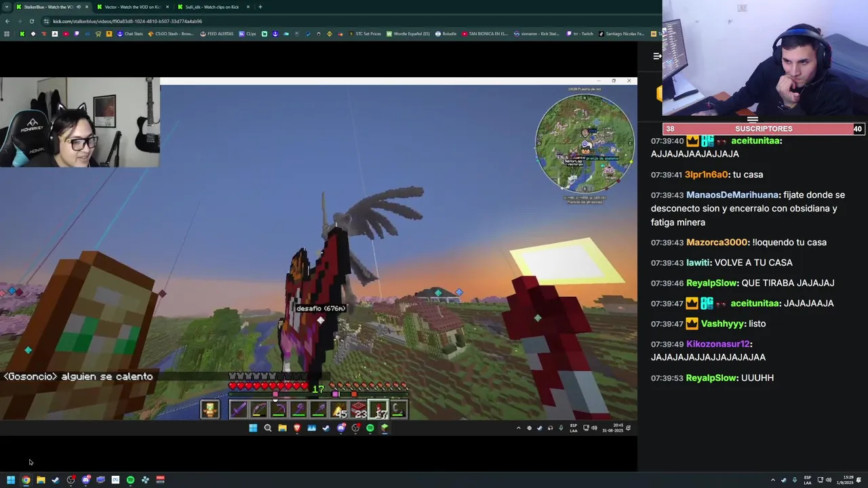Open the Windows Start menu

coord(11,480)
